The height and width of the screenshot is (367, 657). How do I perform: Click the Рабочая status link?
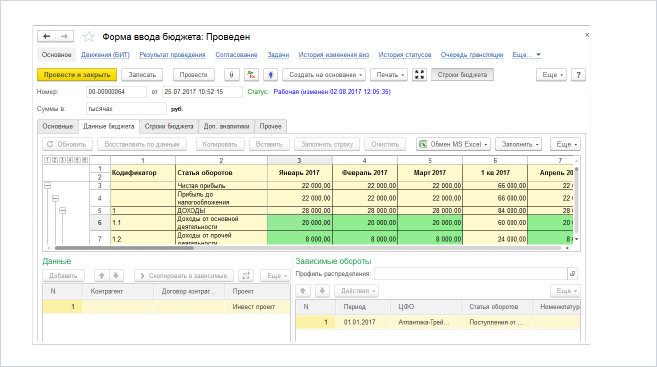tap(332, 92)
